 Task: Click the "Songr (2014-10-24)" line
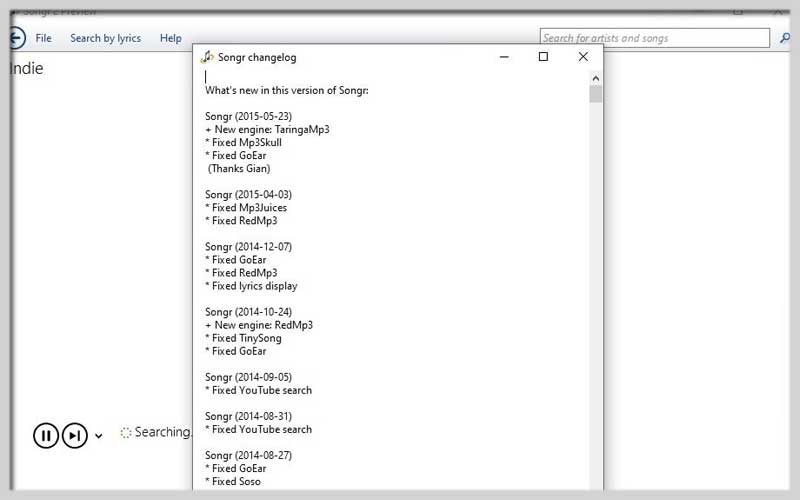[x=248, y=312]
